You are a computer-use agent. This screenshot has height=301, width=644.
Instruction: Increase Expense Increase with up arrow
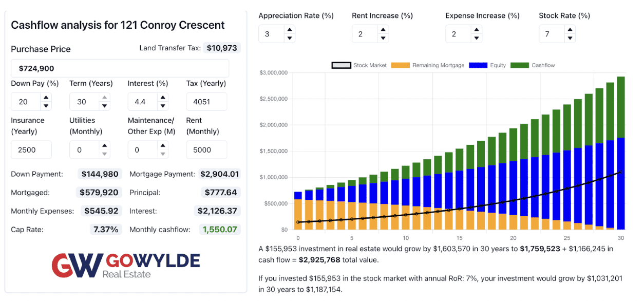477,30
